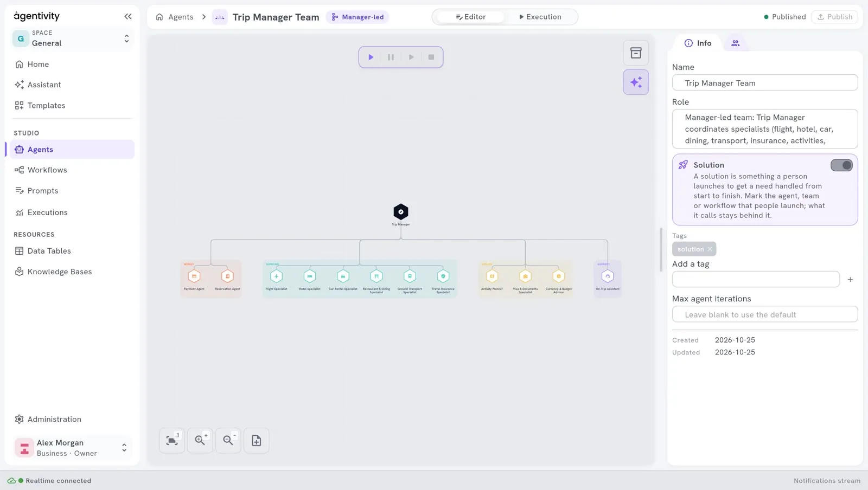The image size is (868, 490).
Task: Open the General space selector
Action: 72,38
